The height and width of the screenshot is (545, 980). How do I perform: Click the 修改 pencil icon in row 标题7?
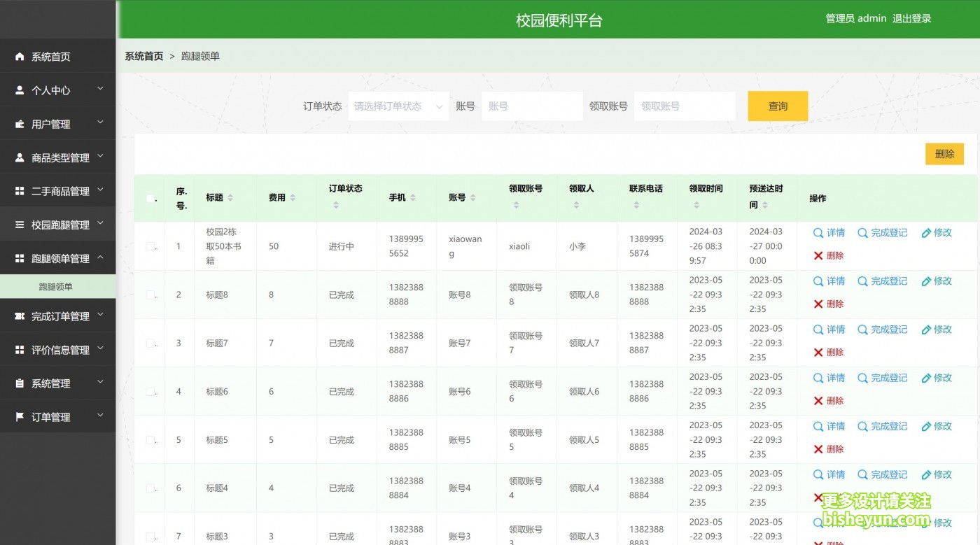click(x=926, y=330)
